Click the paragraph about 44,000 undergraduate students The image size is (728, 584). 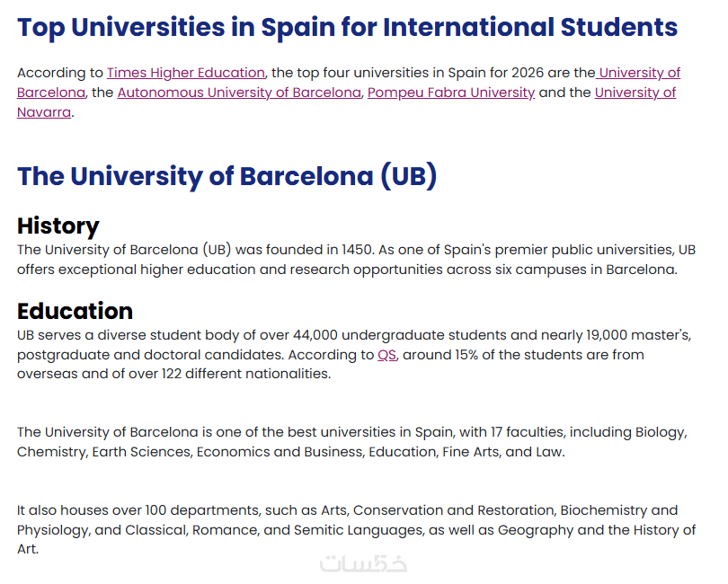354,354
